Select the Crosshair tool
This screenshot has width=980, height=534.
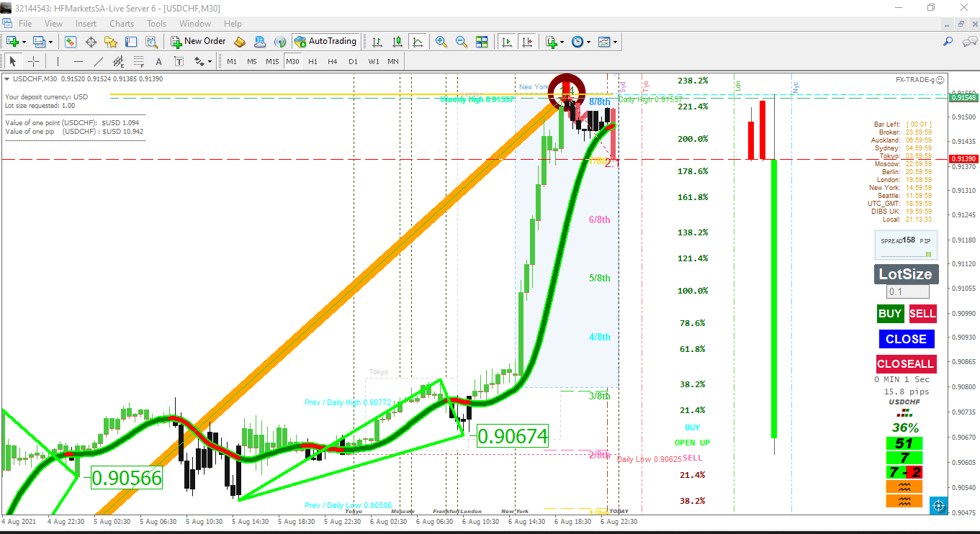[x=33, y=61]
